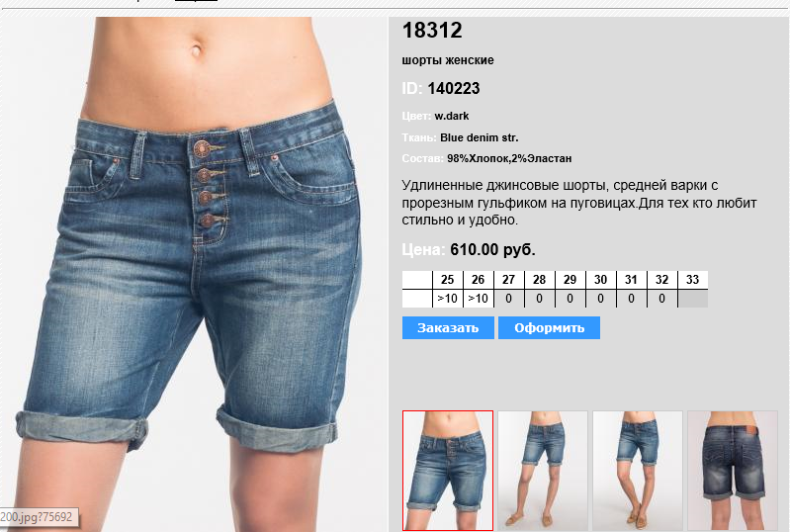Select the front-view shorts thumbnail
Screen dimensions: 790x532
coord(447,471)
